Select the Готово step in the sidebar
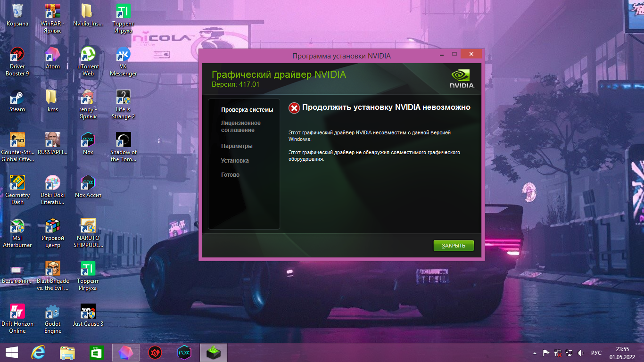The height and width of the screenshot is (362, 644). pyautogui.click(x=230, y=175)
